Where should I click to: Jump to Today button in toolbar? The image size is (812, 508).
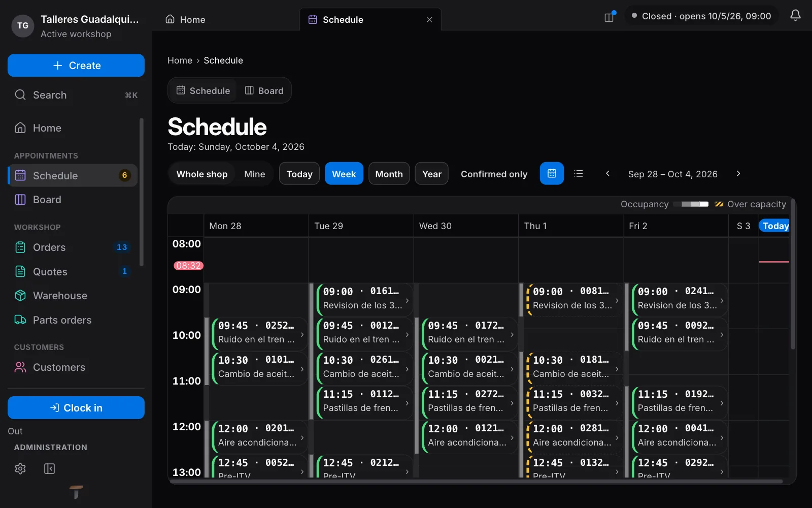click(x=299, y=174)
